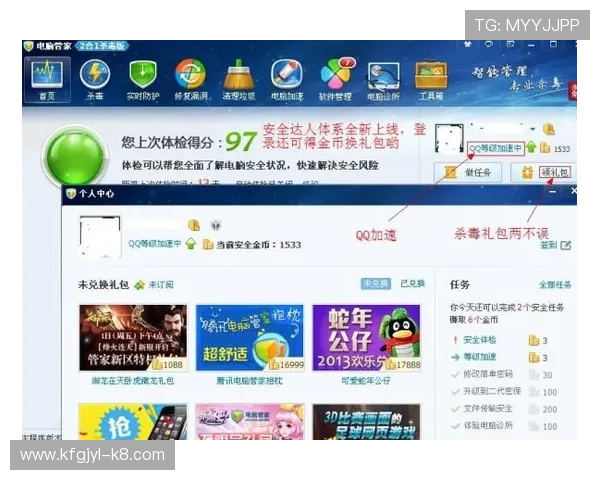Click the edit icon next to 签到
The image size is (600, 480).
[566, 245]
